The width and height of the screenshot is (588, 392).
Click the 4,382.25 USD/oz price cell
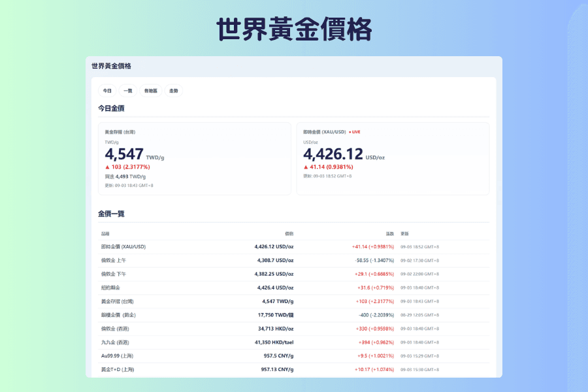point(274,274)
